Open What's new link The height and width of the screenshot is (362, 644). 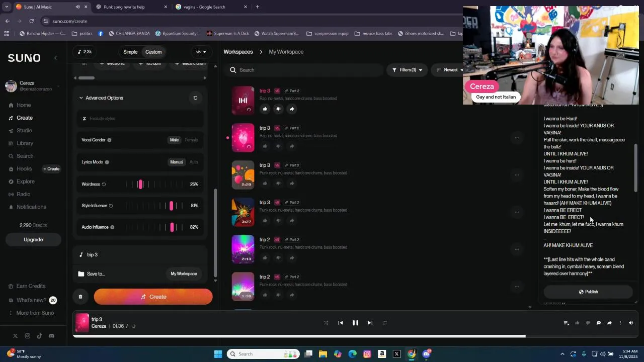click(32, 300)
